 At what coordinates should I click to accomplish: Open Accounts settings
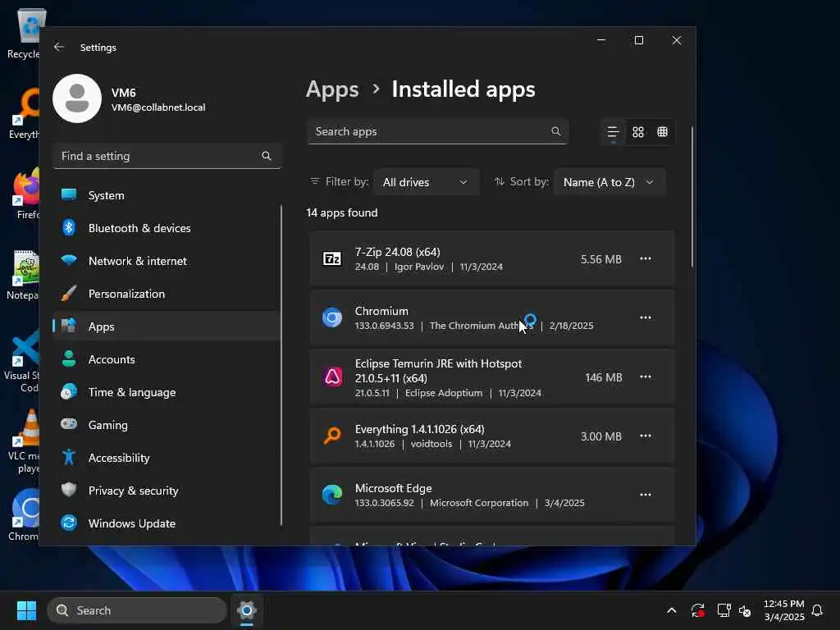[x=166, y=359]
